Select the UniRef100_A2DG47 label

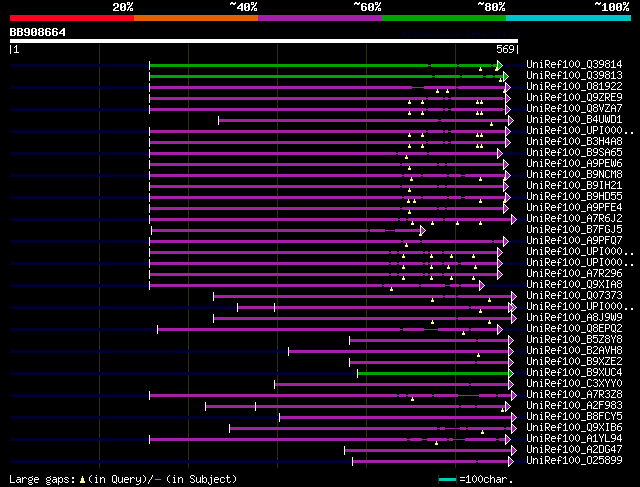574,450
